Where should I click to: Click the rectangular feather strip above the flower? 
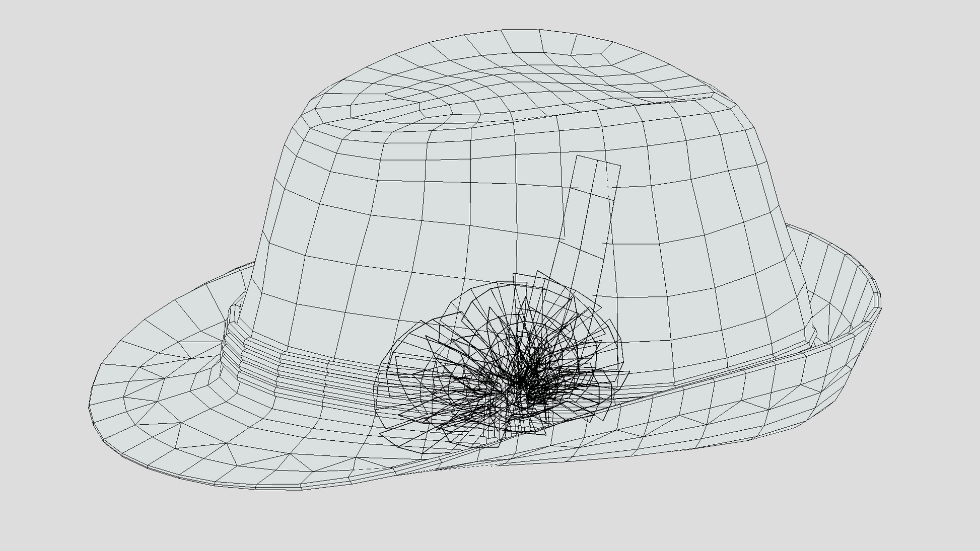point(587,226)
